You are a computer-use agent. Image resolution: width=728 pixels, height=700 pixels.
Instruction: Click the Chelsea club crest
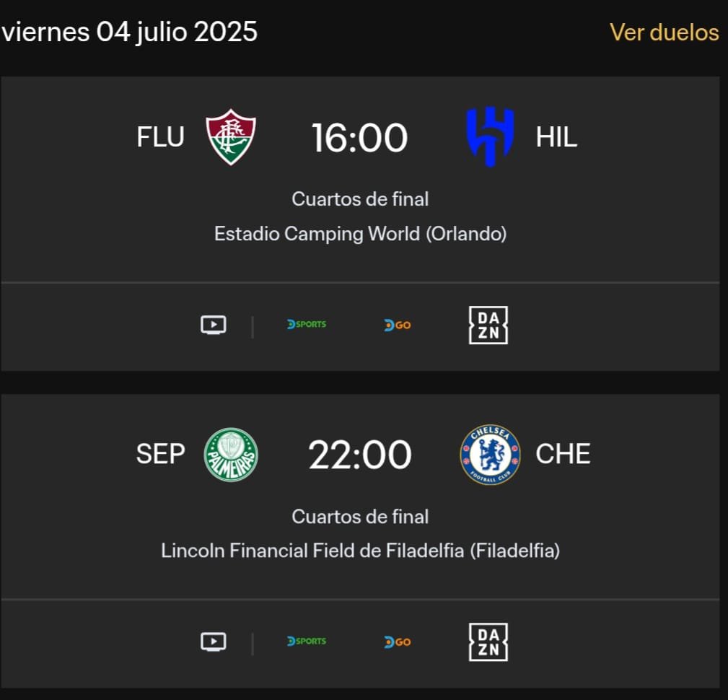pos(490,455)
